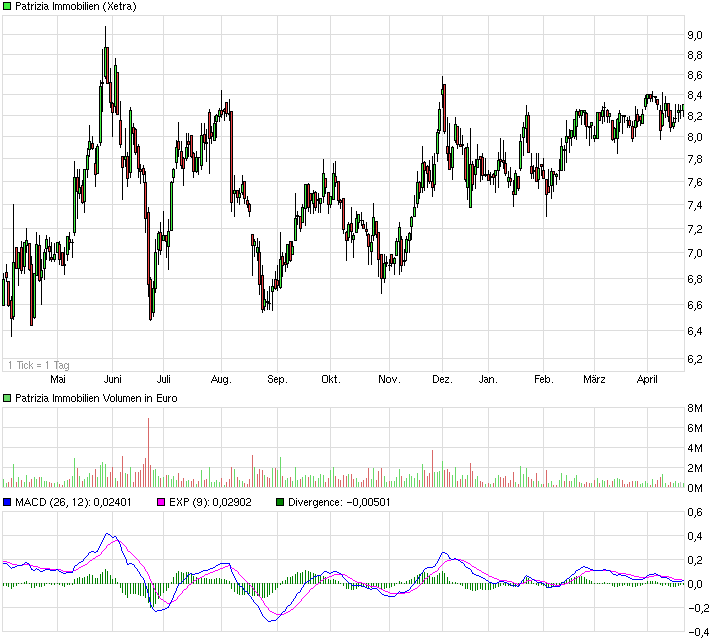This screenshot has width=726, height=640.
Task: Click the 8,6 price axis value
Action: 695,75
